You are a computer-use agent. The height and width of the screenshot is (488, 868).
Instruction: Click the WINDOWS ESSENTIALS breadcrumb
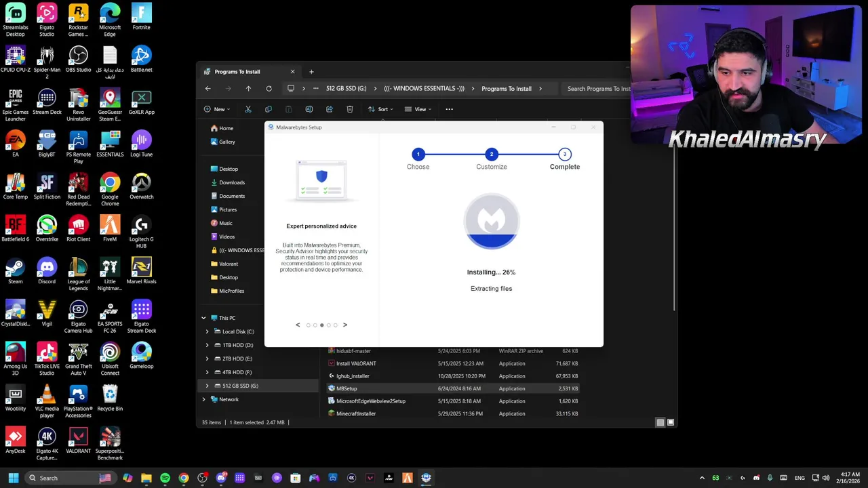point(424,89)
